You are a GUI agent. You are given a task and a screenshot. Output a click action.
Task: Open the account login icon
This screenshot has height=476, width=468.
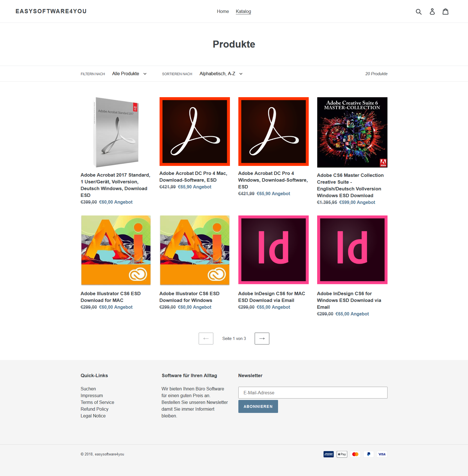(432, 12)
